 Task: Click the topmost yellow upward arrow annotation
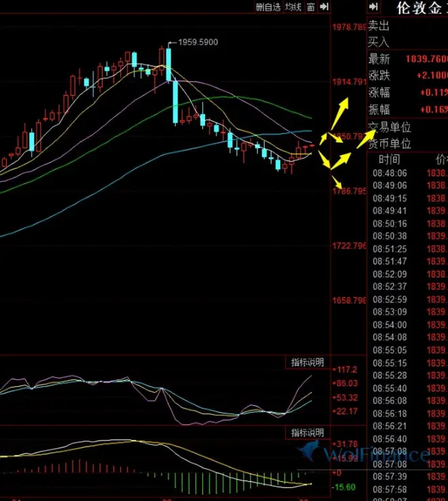pos(341,108)
